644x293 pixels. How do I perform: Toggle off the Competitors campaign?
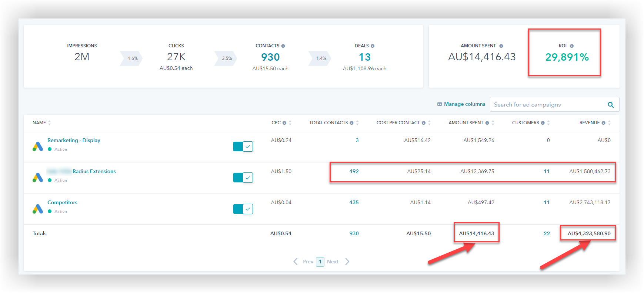pos(243,209)
